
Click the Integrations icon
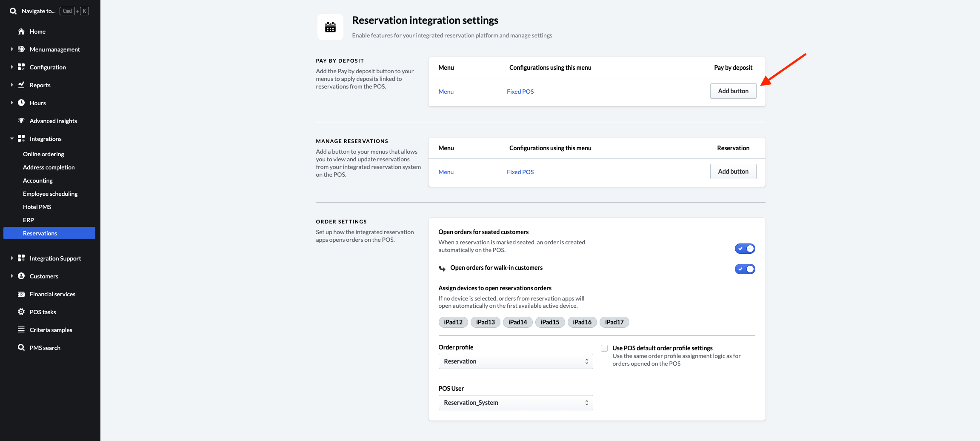[21, 139]
